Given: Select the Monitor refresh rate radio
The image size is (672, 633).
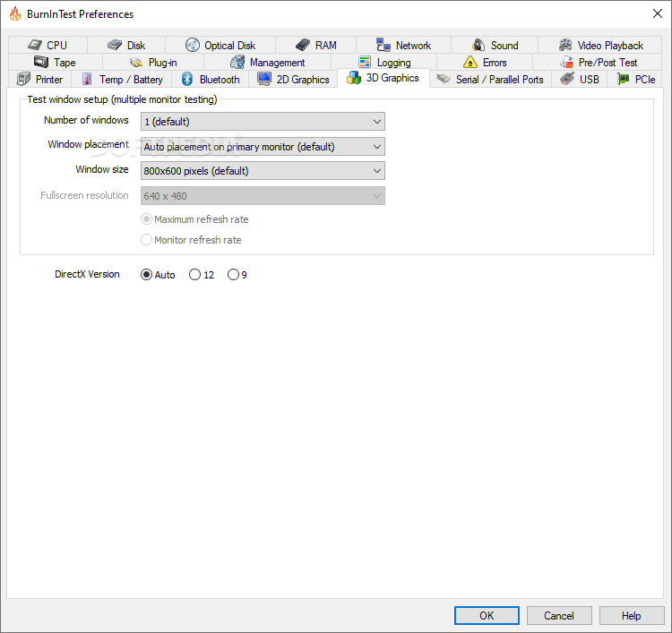Looking at the screenshot, I should click(x=147, y=240).
